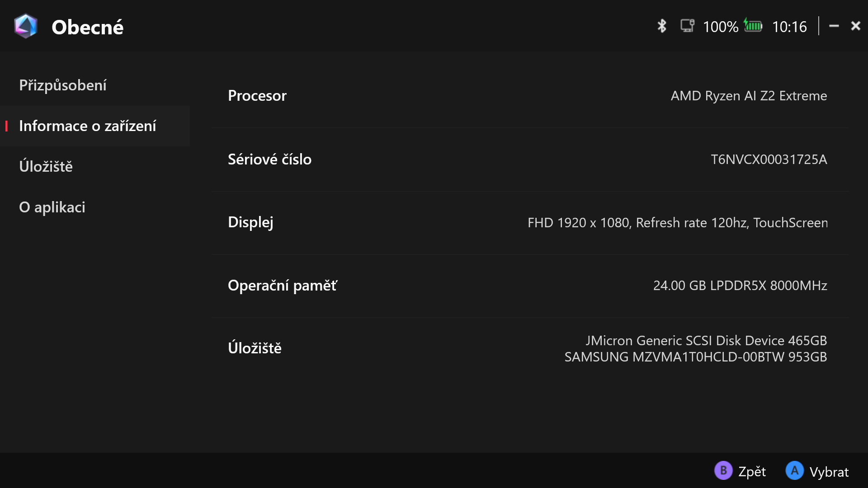Click the Operační paměť row

coord(529,286)
